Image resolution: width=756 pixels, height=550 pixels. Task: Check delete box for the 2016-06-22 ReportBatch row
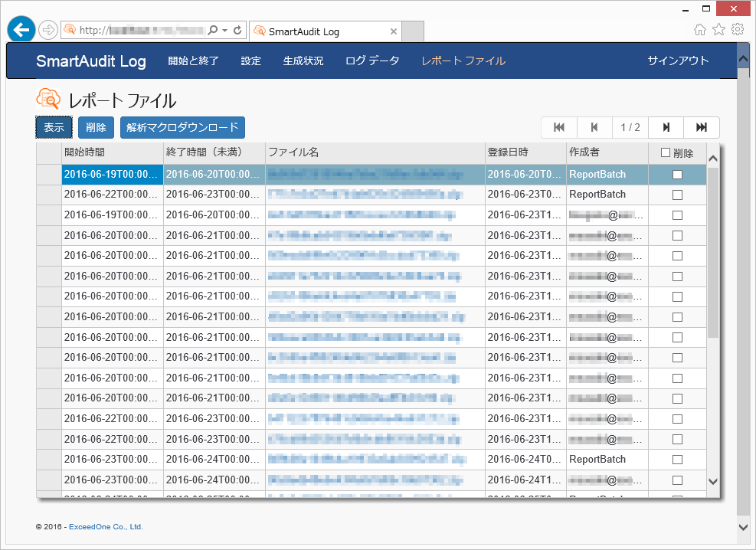(677, 195)
